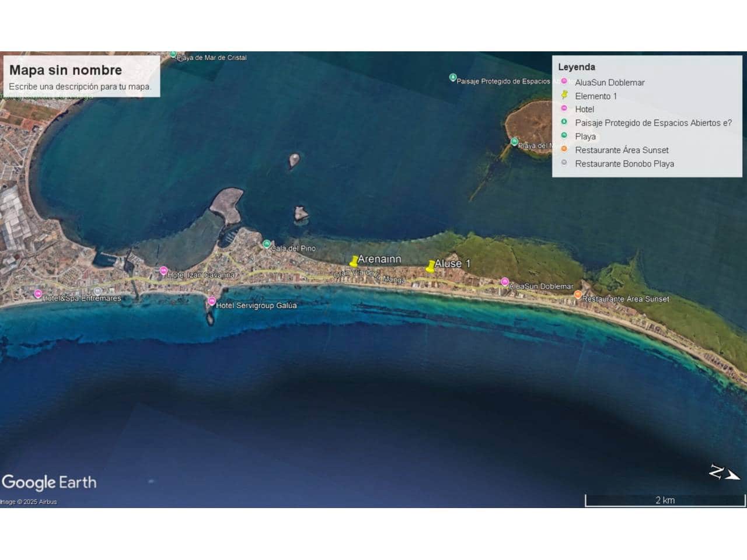The height and width of the screenshot is (560, 747).
Task: Open the Paisaje Protegido de Espacios map marker
Action: click(453, 78)
